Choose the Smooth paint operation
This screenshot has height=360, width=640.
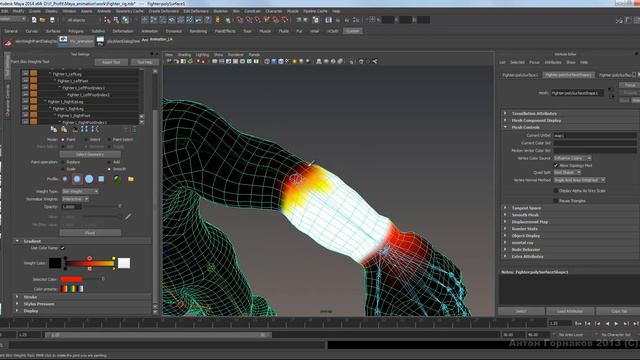click(109, 169)
